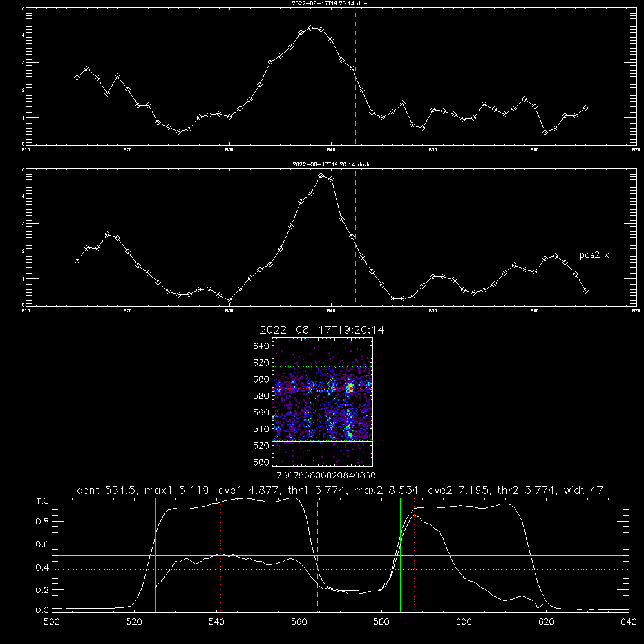Click the green solid line near 563
Viewport: 644px width, 644px height.
click(310, 554)
